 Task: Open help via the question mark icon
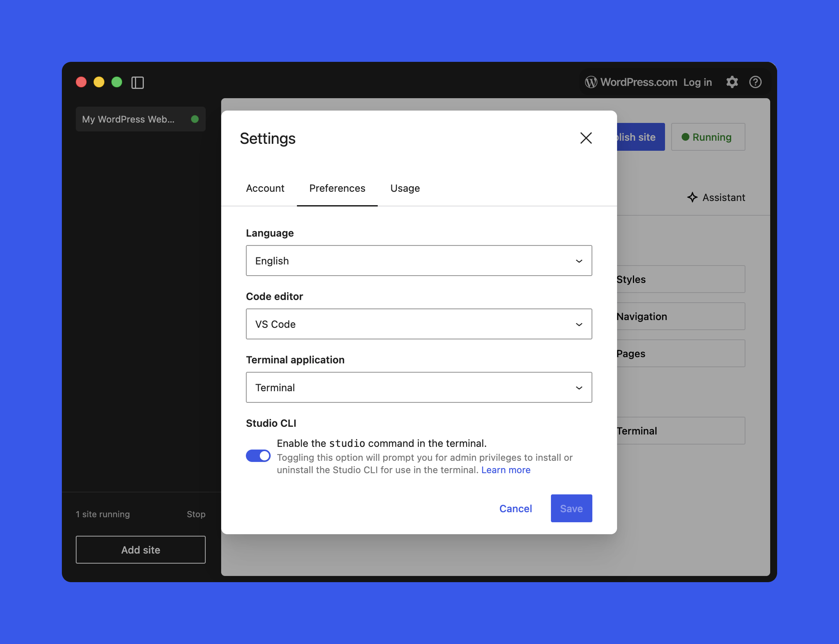(x=755, y=82)
